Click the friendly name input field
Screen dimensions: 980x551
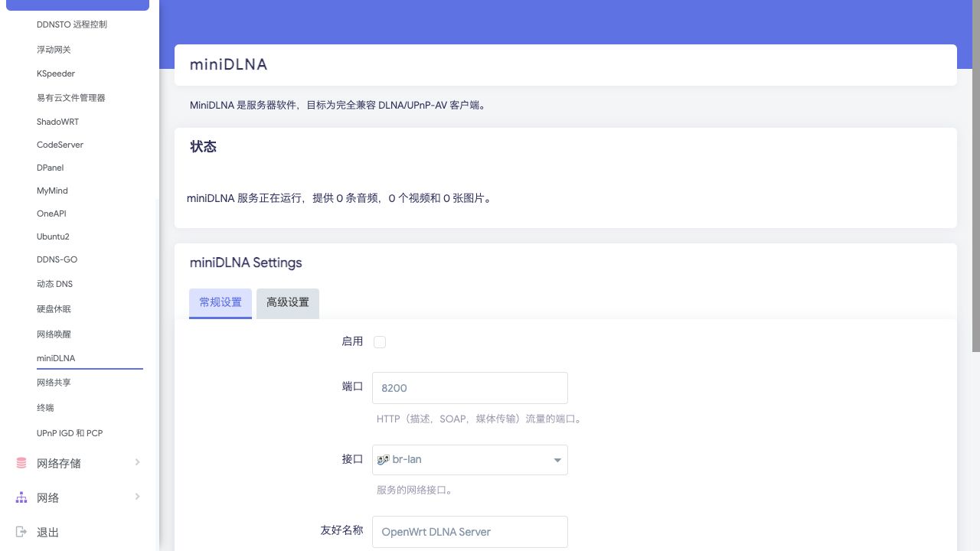click(470, 532)
